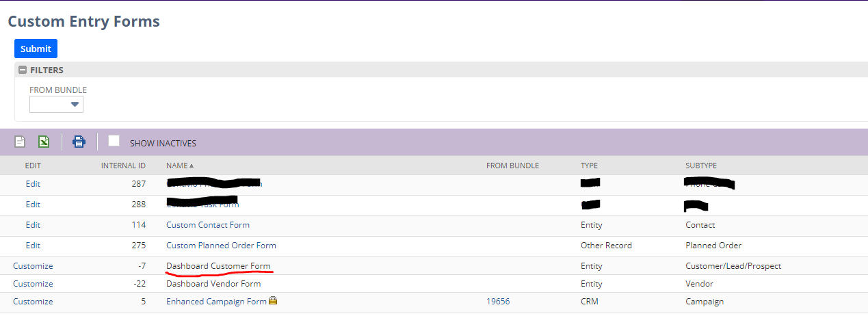Image resolution: width=868 pixels, height=316 pixels.
Task: Sort by From Bundle column header
Action: pyautogui.click(x=512, y=166)
